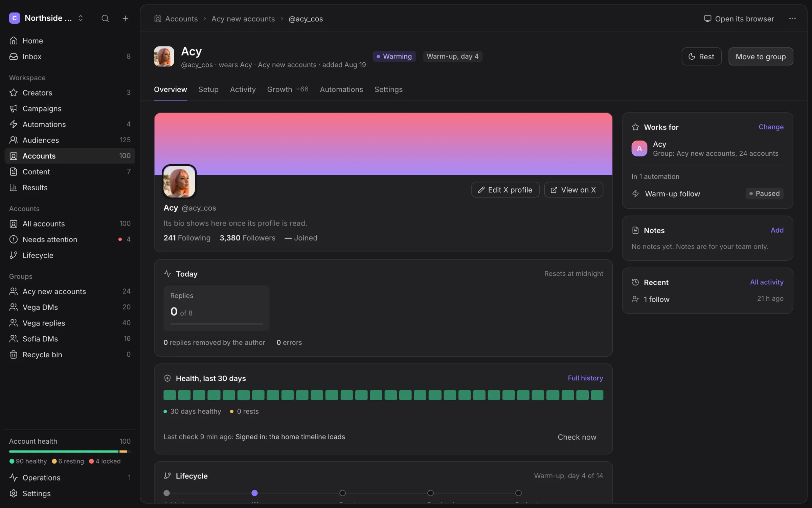
Task: Click the Acy new accounts breadcrumb
Action: coord(243,19)
